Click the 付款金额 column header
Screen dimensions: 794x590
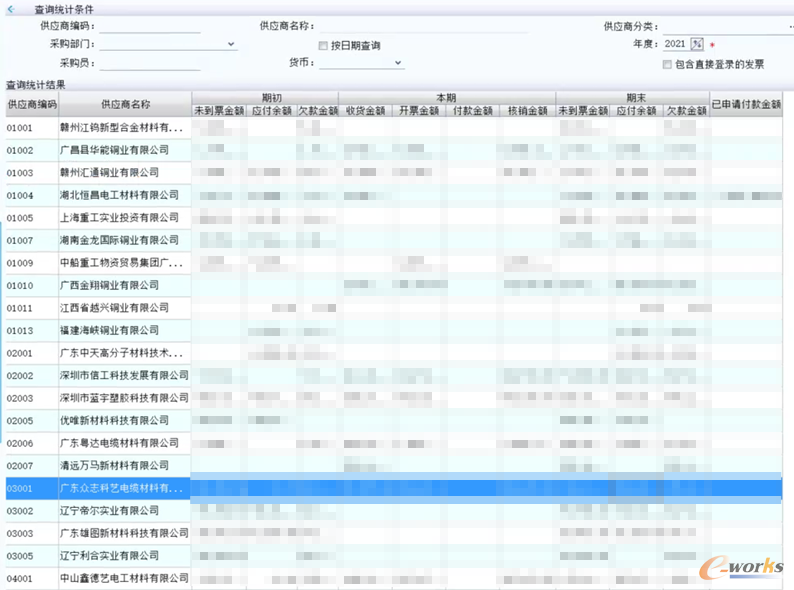pos(472,110)
